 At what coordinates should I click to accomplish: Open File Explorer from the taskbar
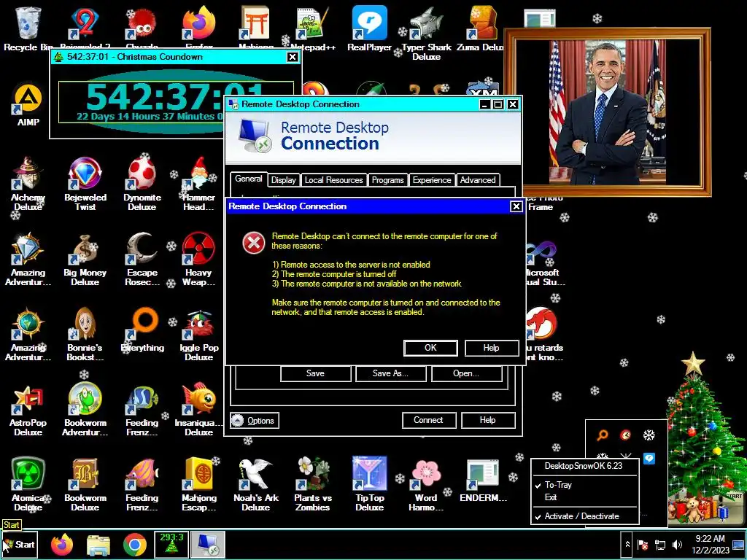(x=98, y=545)
